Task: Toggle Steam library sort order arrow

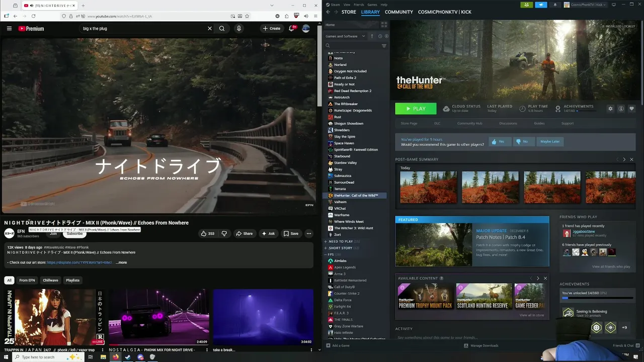Action: pyautogui.click(x=372, y=36)
